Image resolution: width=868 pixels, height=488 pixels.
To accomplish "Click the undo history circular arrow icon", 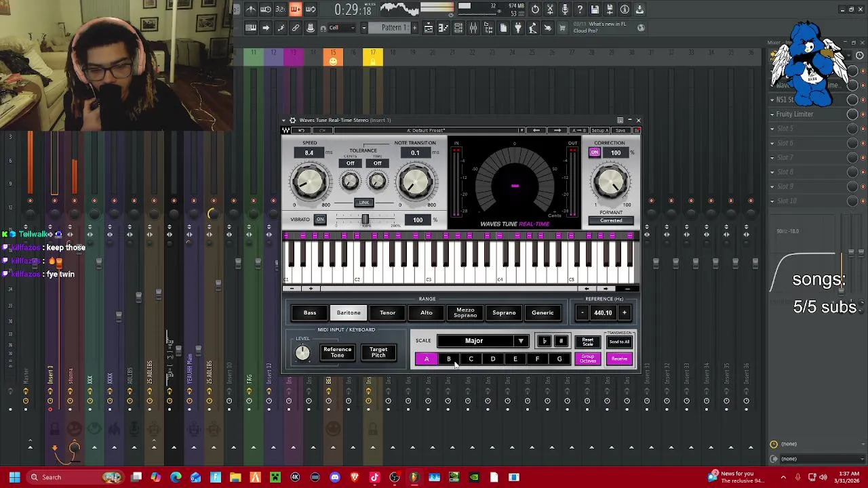I will click(x=535, y=9).
